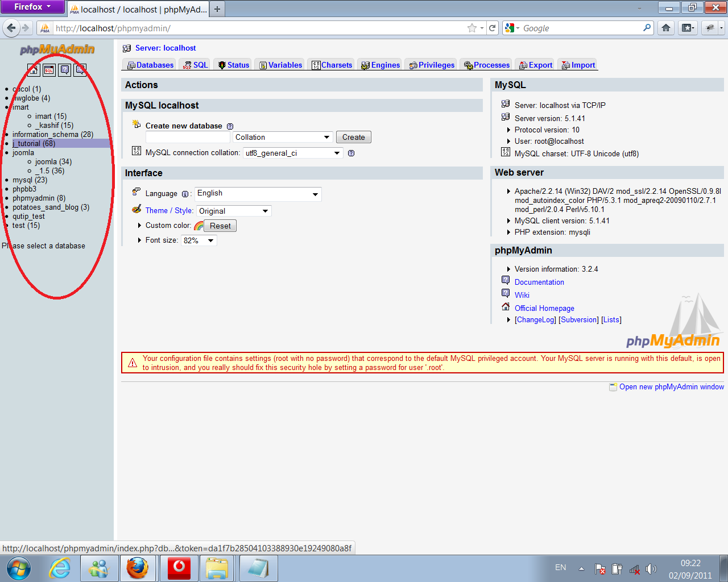This screenshot has width=728, height=582.
Task: Click the Official Homepage house icon
Action: pyautogui.click(x=506, y=306)
